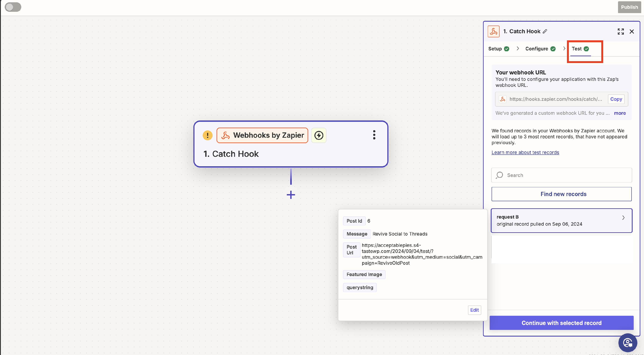Expand webhook description with more link
The height and width of the screenshot is (355, 644).
point(620,113)
